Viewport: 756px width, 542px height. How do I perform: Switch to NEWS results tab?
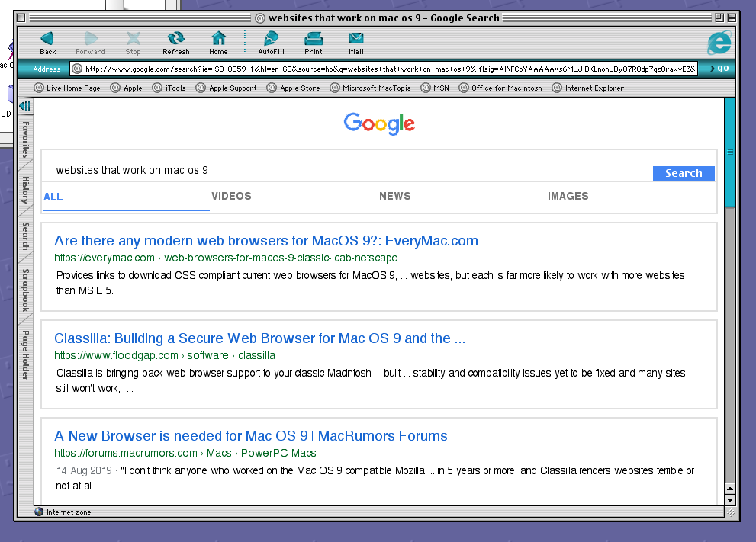[395, 196]
